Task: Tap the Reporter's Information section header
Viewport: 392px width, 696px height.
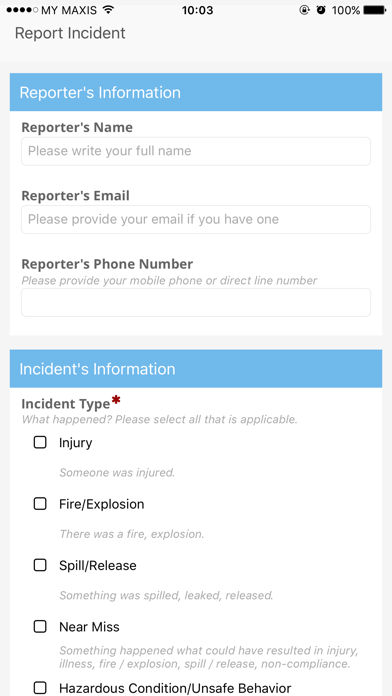Action: point(196,92)
